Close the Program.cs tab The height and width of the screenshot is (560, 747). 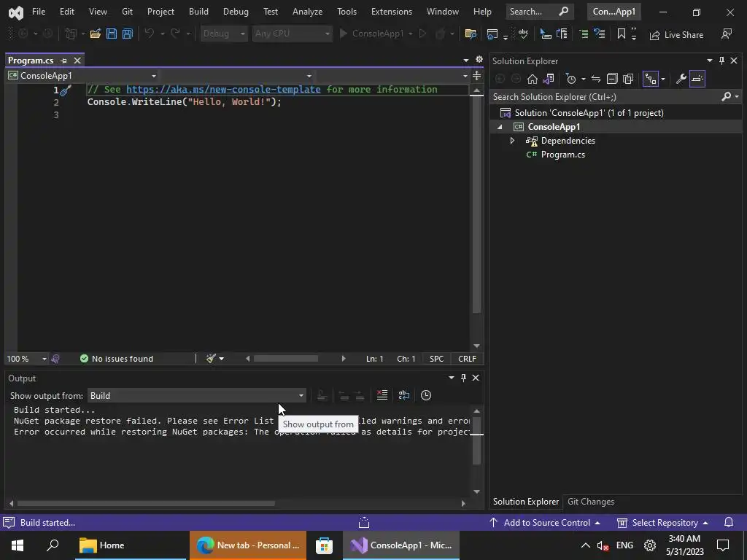(x=77, y=61)
